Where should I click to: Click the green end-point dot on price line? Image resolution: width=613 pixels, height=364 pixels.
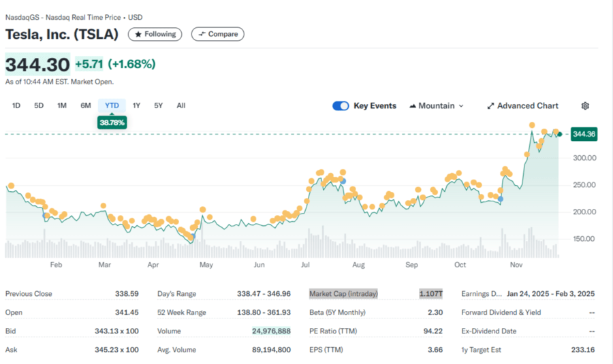[560, 134]
